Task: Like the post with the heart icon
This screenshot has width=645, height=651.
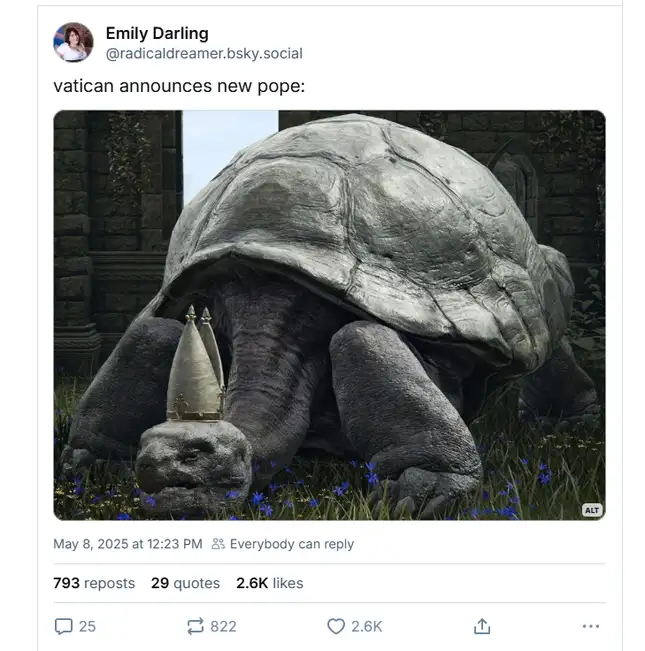Action: (x=336, y=626)
